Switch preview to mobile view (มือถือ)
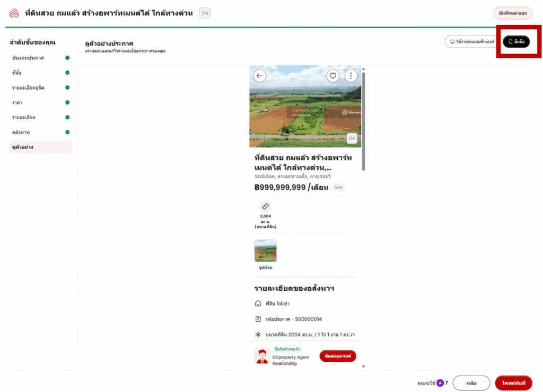 [516, 42]
